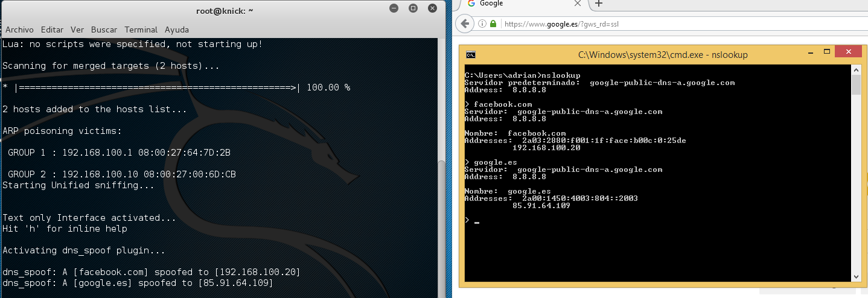Click 'Servidor predeterminado' line in cmd
This screenshot has height=298, width=868.
pos(600,83)
